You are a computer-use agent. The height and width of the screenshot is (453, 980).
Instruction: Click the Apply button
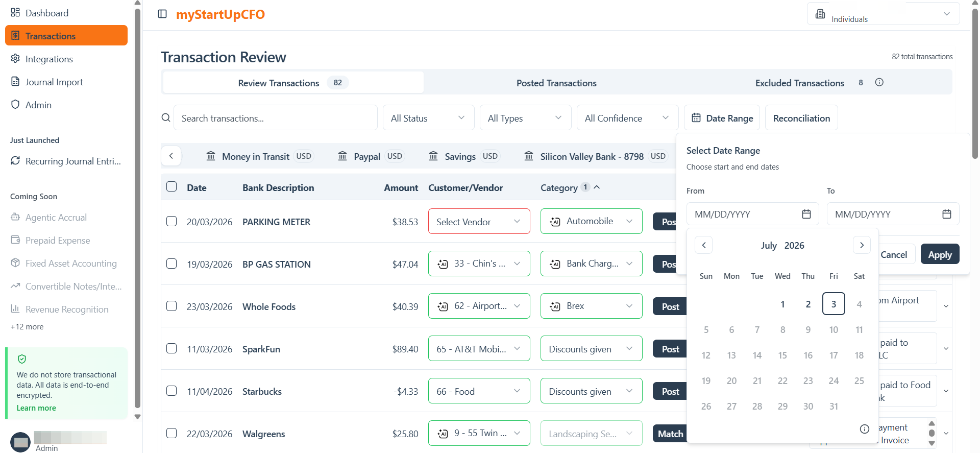[940, 254]
